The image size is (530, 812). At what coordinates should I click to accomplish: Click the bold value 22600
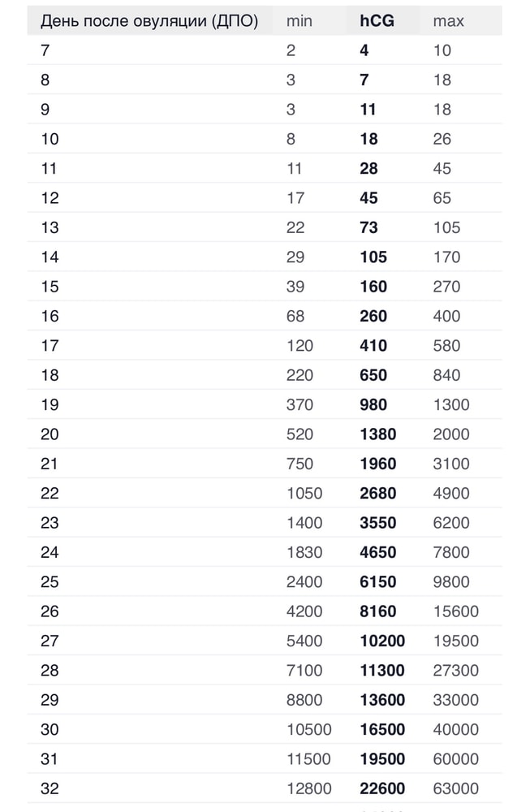[x=382, y=788]
